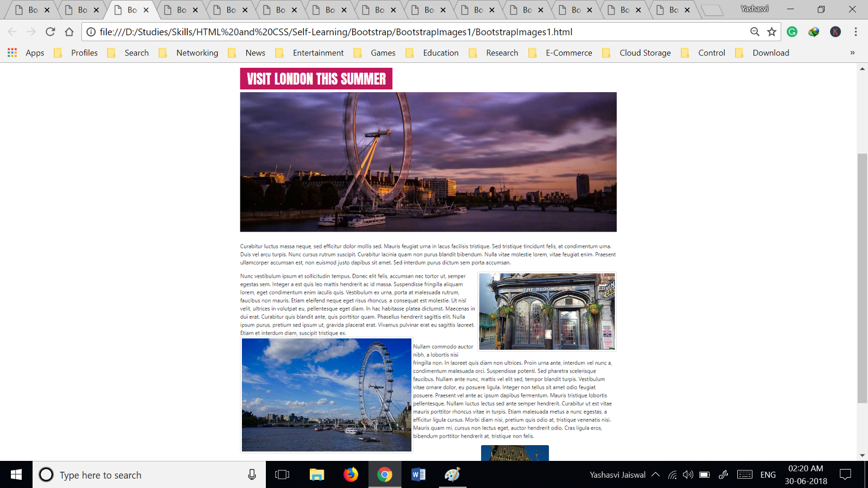
Task: Launch File Explorer from the taskbar
Action: coord(317,475)
